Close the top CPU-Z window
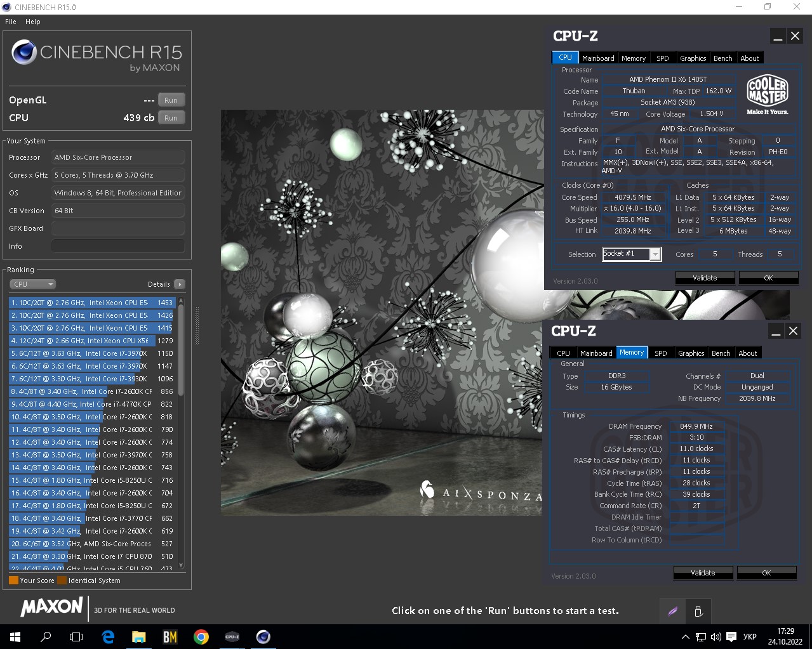This screenshot has height=649, width=812. [795, 36]
